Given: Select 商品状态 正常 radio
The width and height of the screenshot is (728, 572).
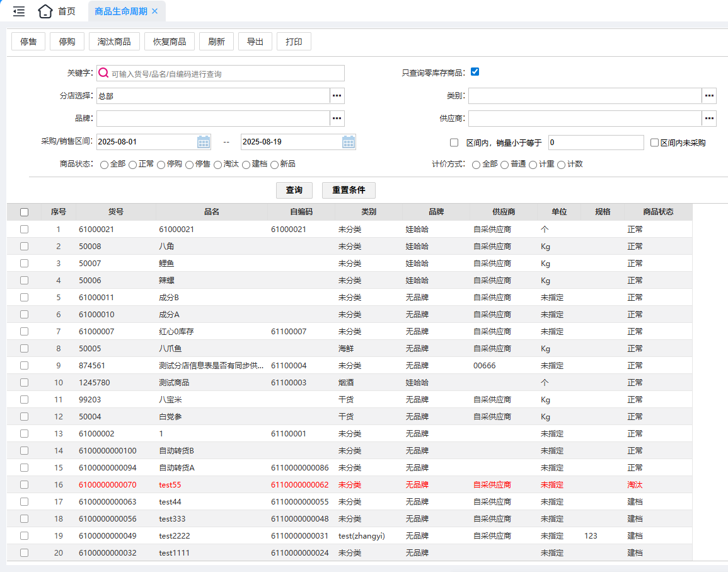Looking at the screenshot, I should tap(132, 165).
